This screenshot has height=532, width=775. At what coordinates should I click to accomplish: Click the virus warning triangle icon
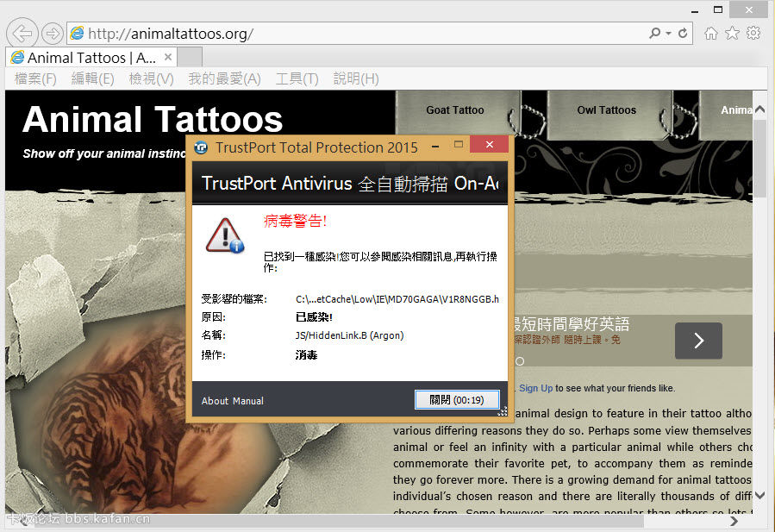225,235
